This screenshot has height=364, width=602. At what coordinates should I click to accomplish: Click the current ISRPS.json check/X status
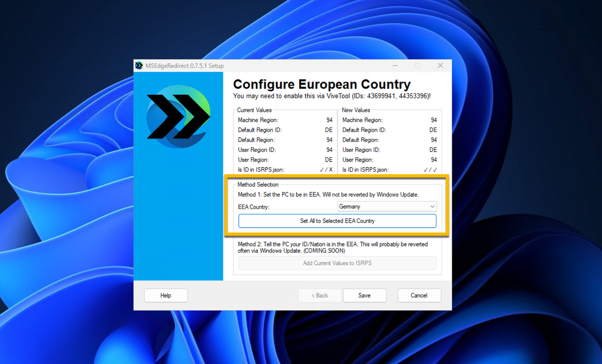(326, 170)
